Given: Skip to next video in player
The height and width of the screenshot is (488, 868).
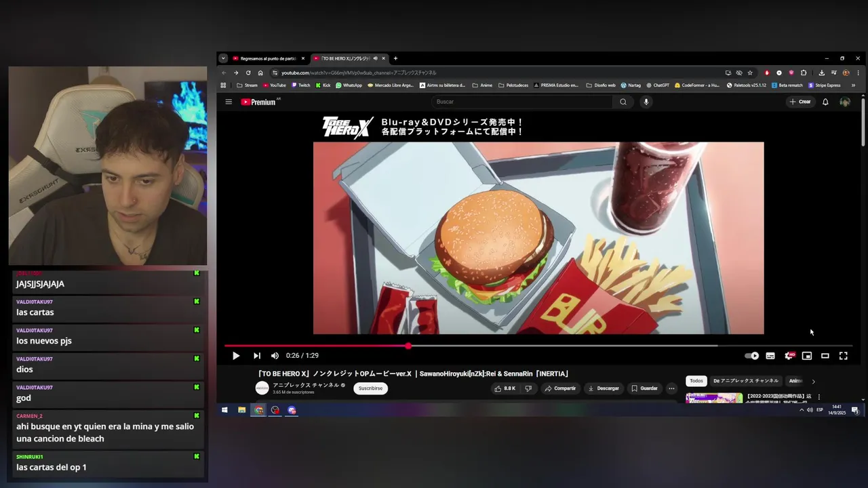Looking at the screenshot, I should (257, 356).
